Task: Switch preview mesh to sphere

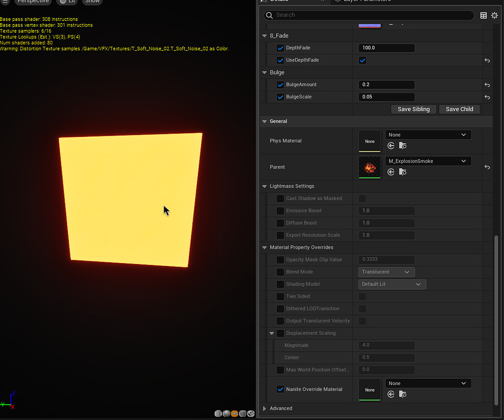Action: point(226,414)
